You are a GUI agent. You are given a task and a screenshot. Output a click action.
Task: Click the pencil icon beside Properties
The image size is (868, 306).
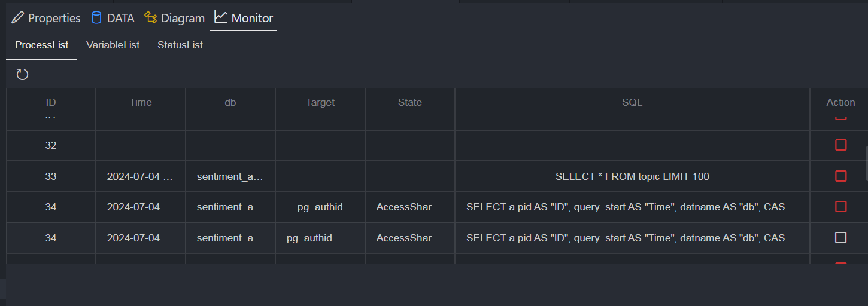click(x=18, y=18)
